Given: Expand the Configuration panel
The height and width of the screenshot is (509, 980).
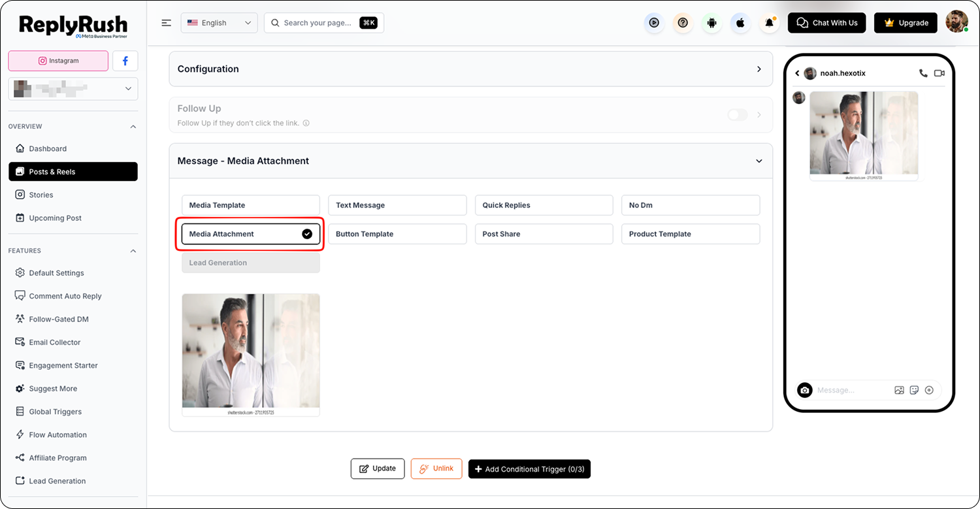Looking at the screenshot, I should (x=759, y=69).
